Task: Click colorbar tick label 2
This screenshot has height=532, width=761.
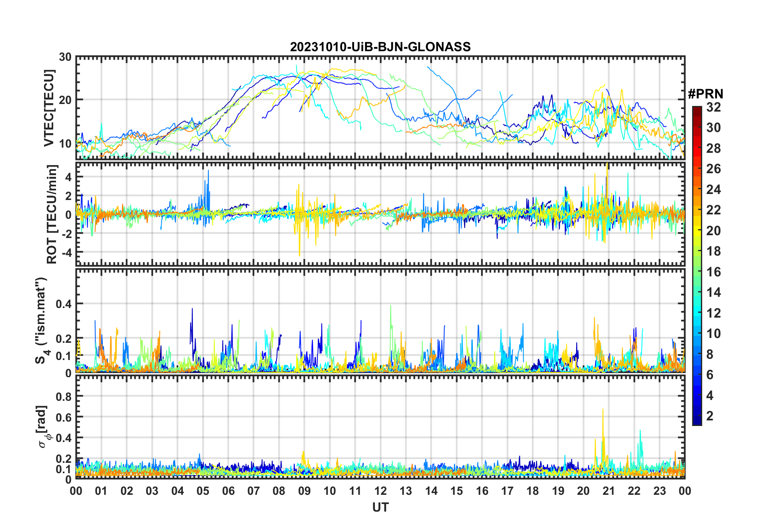Action: [x=710, y=416]
